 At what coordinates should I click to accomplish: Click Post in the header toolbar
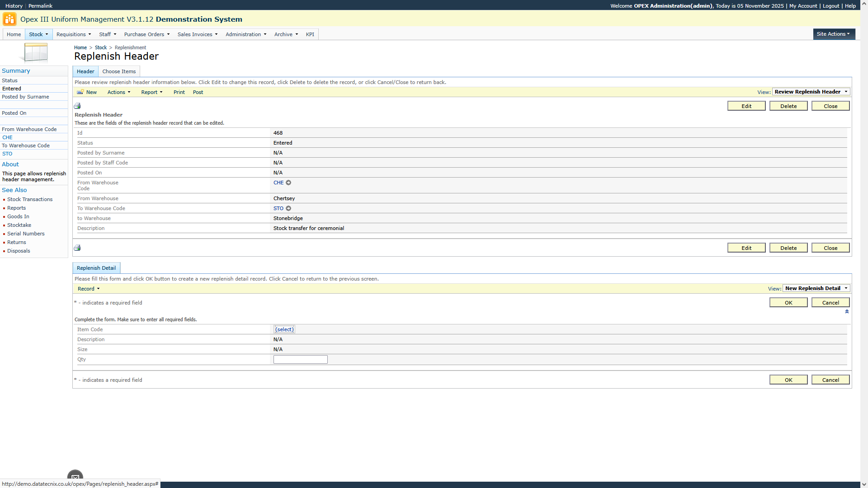pyautogui.click(x=198, y=92)
